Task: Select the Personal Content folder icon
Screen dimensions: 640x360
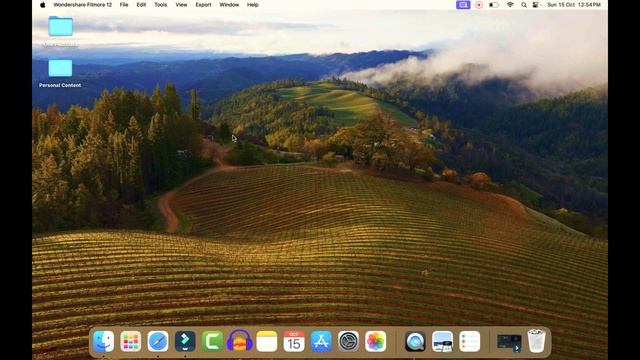Action: [x=60, y=68]
